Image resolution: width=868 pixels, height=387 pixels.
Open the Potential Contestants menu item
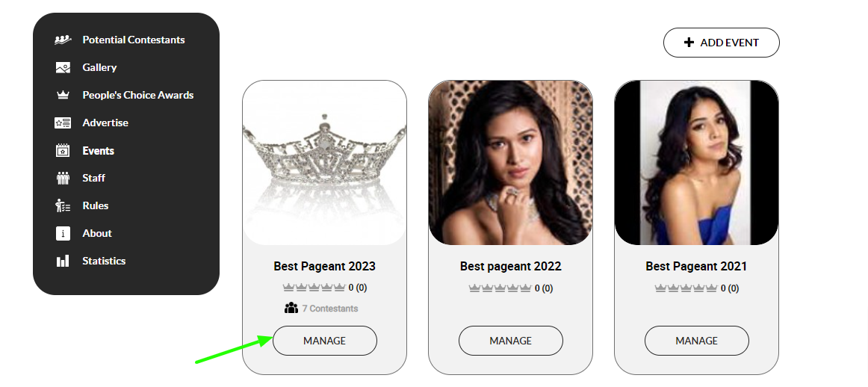pos(133,40)
